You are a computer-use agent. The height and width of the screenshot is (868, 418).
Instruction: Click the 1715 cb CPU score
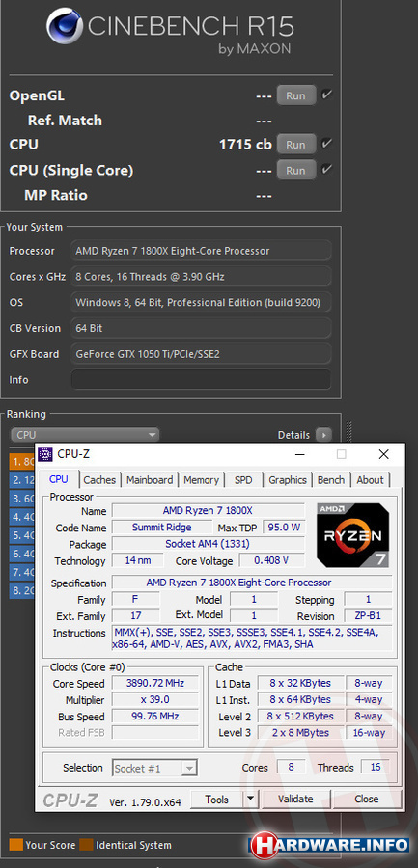(x=245, y=145)
